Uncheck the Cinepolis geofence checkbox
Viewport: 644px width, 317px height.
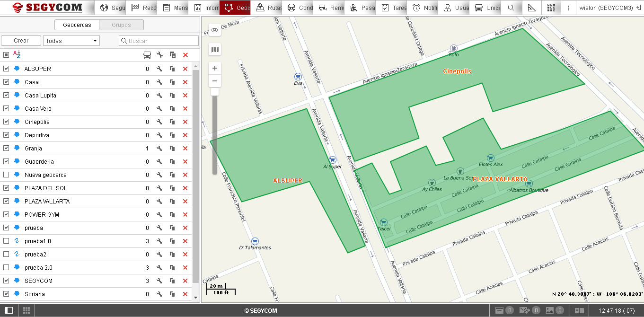coord(6,122)
